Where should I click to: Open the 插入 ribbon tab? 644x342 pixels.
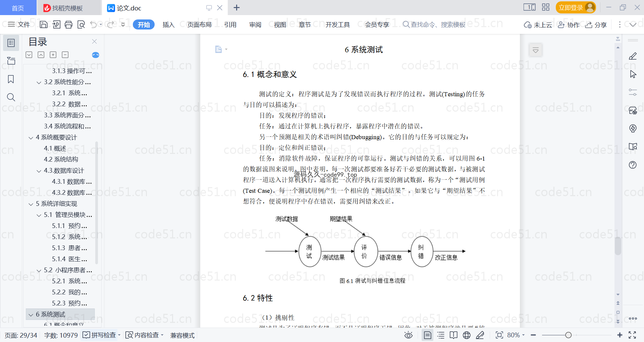tap(168, 24)
